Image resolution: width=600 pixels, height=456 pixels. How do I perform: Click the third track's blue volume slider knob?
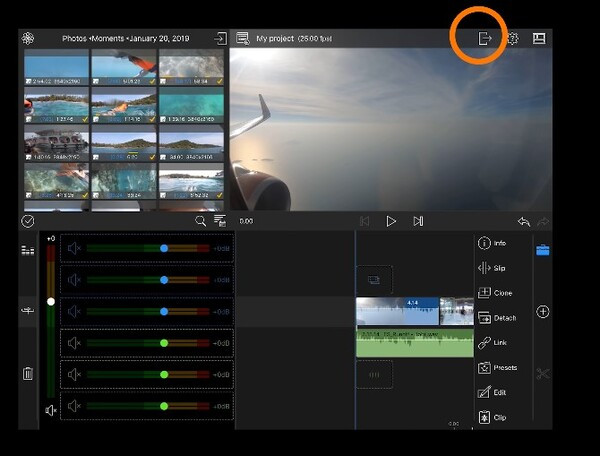pos(164,312)
